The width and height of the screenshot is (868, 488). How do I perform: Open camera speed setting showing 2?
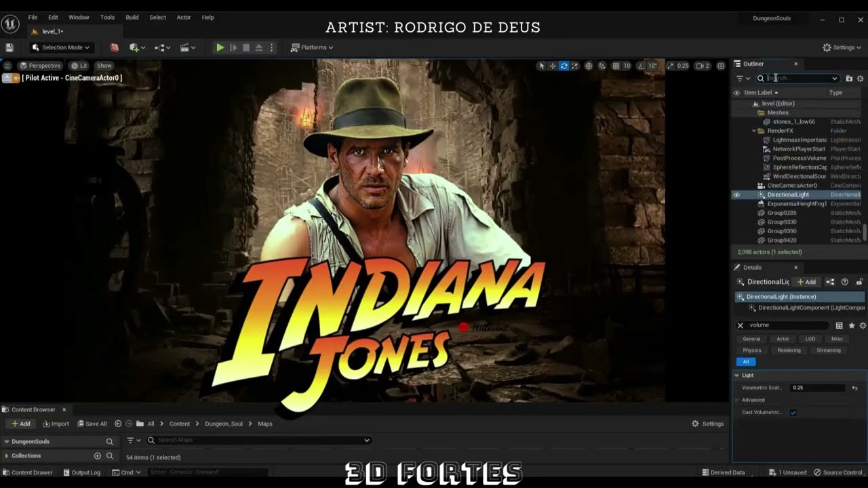703,66
